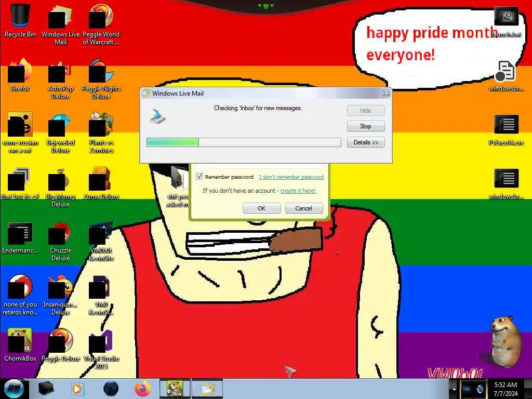Screen dimensions: 532x399
Task: Open the Windows Live Mail desktop shortcut
Action: tap(60, 24)
